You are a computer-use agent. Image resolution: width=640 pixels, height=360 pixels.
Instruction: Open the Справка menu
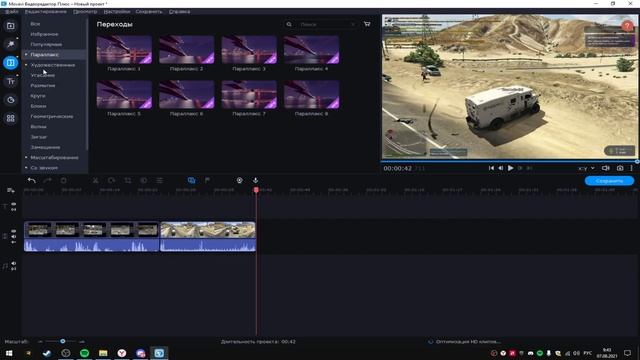(179, 11)
